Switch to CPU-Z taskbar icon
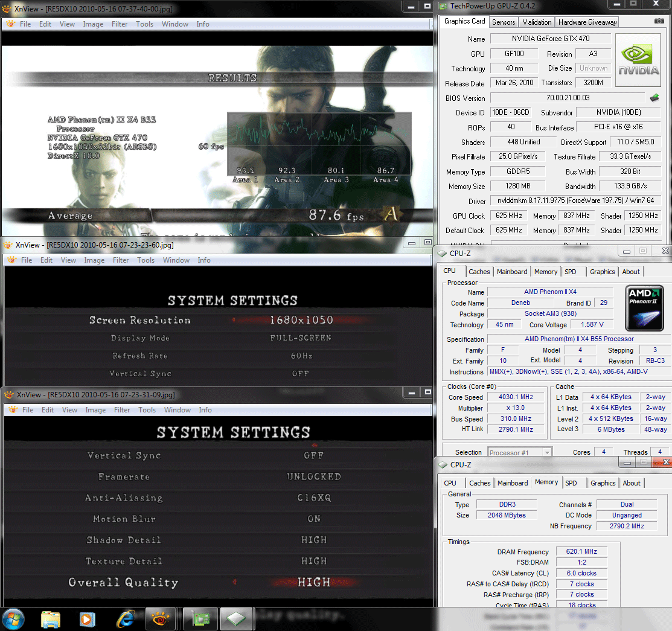This screenshot has height=631, width=672. [x=237, y=620]
